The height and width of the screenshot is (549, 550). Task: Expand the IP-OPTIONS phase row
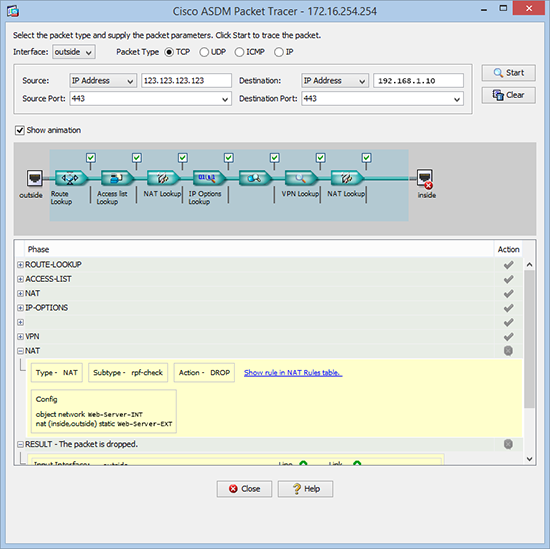(20, 308)
